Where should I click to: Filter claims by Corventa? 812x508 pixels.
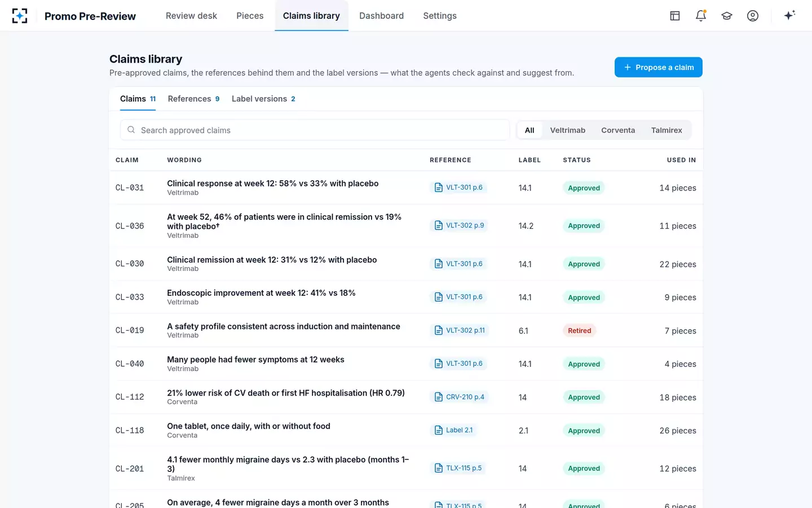click(x=618, y=130)
